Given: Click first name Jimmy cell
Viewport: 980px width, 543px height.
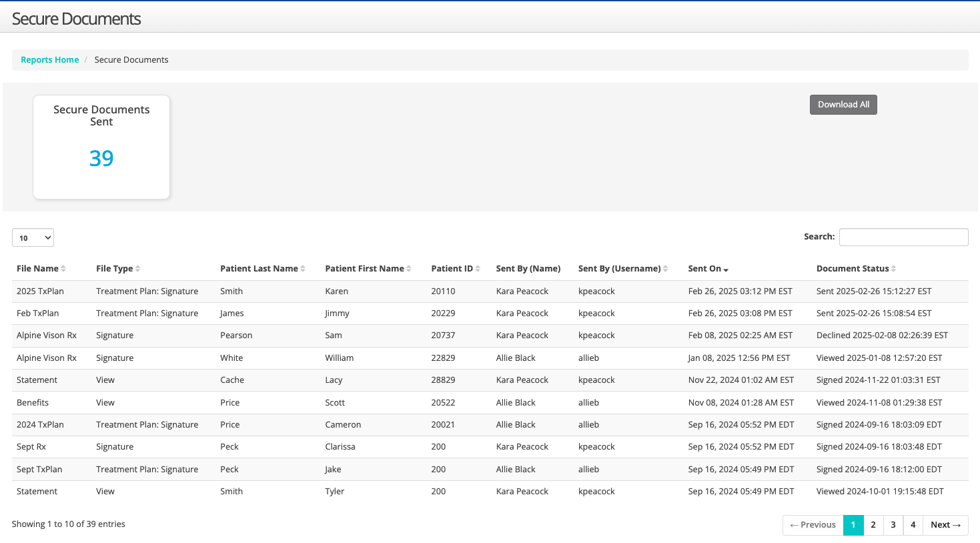Looking at the screenshot, I should tap(338, 314).
